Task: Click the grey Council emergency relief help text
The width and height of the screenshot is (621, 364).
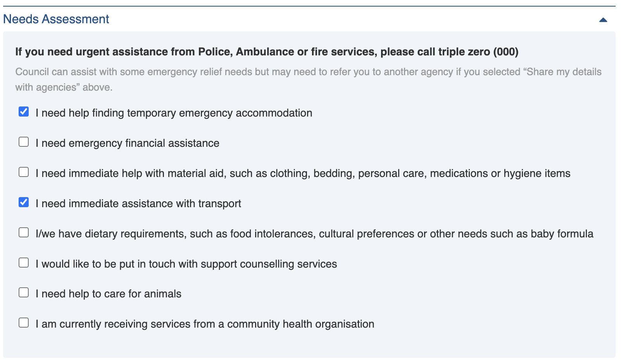Action: pyautogui.click(x=308, y=79)
